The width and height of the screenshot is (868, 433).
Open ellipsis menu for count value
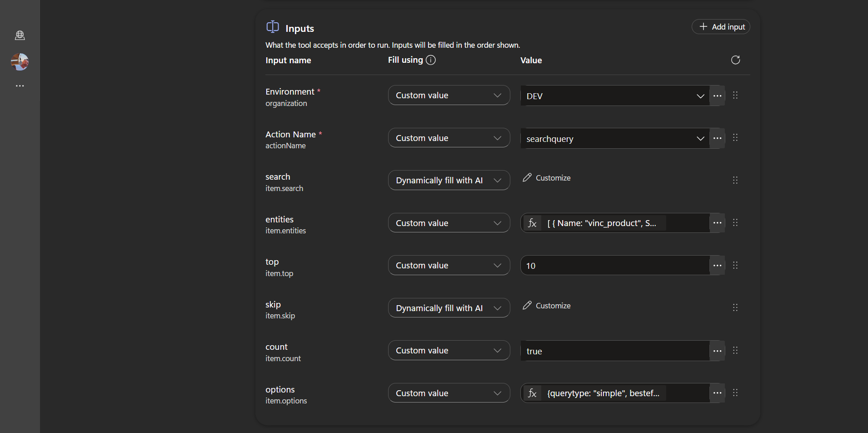click(x=717, y=351)
